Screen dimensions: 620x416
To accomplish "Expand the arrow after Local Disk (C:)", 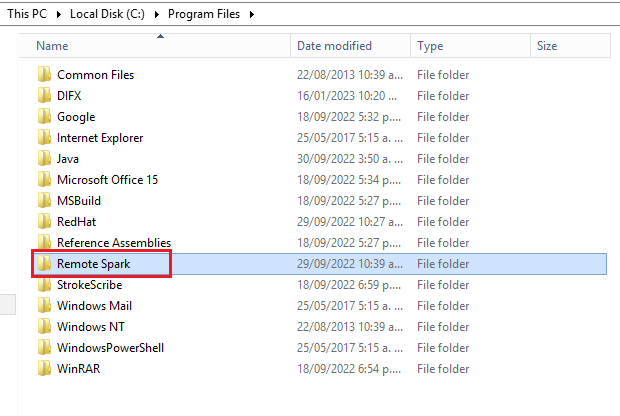I will click(157, 15).
